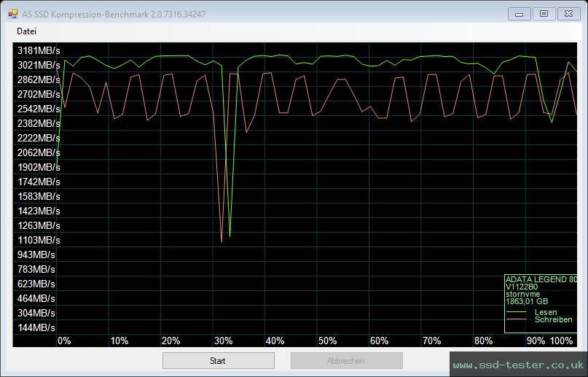
Task: Click the 1423MB/s axis label
Action: click(x=39, y=211)
